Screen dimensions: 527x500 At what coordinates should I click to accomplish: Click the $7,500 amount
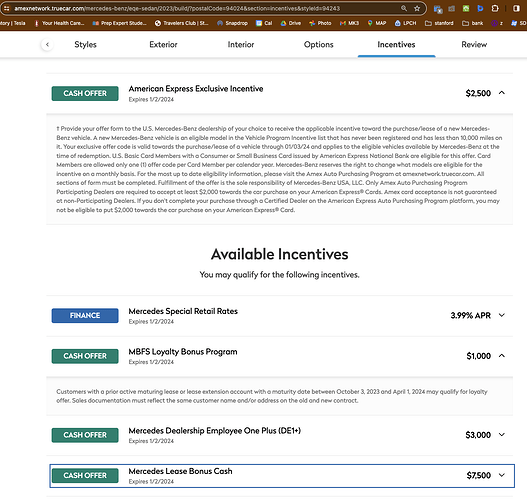[479, 475]
